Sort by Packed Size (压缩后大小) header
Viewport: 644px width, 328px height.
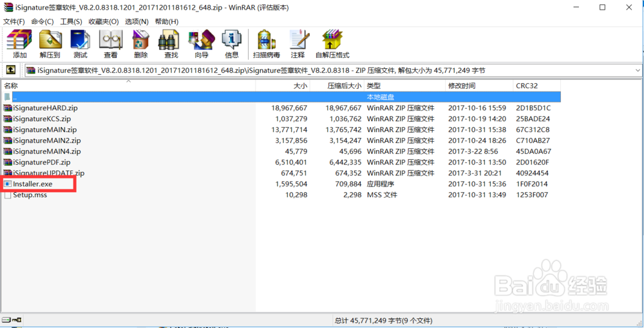tap(337, 86)
